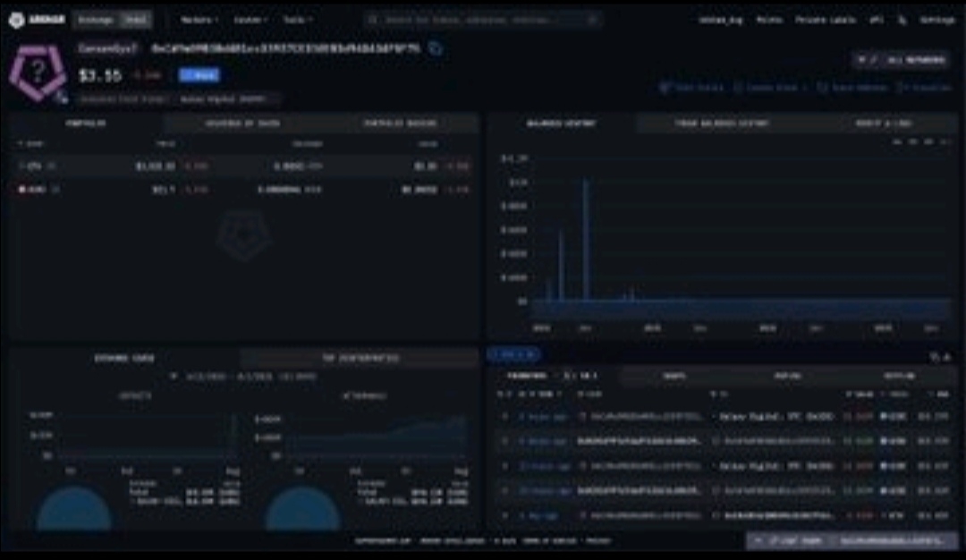Image resolution: width=966 pixels, height=560 pixels.
Task: Click the download icon above the transactions table
Action: click(x=947, y=357)
